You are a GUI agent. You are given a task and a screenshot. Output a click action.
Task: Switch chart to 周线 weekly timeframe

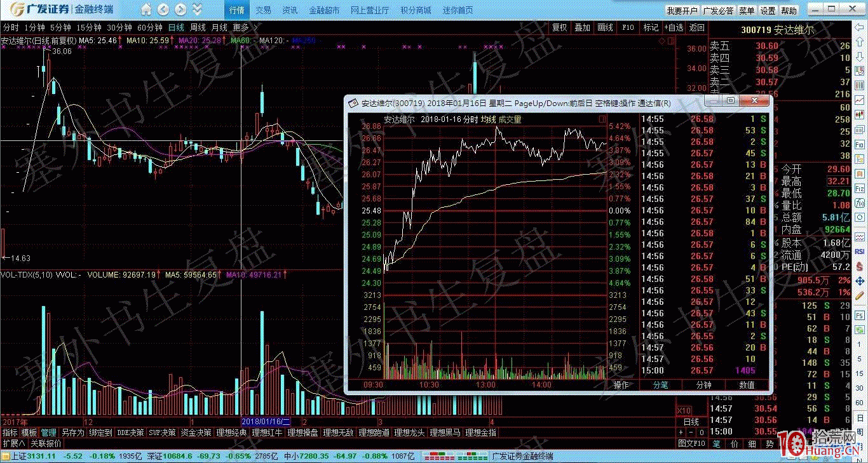(x=198, y=27)
